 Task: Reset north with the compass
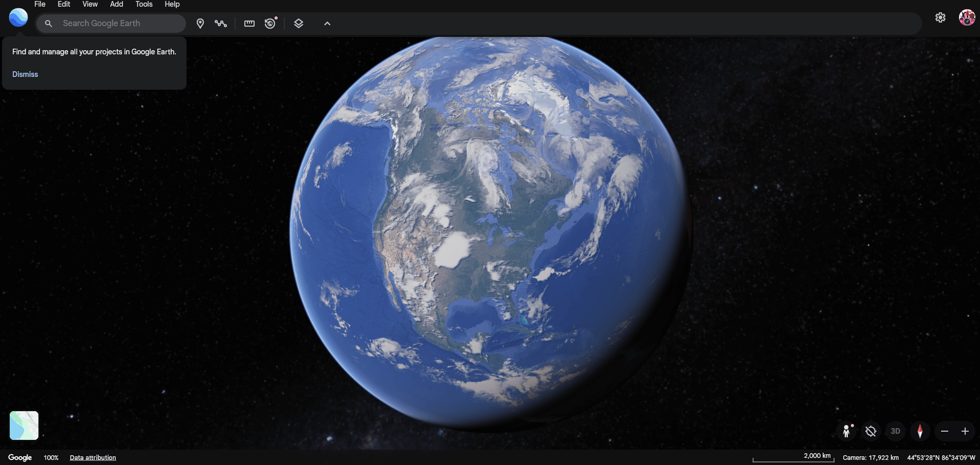pos(920,431)
